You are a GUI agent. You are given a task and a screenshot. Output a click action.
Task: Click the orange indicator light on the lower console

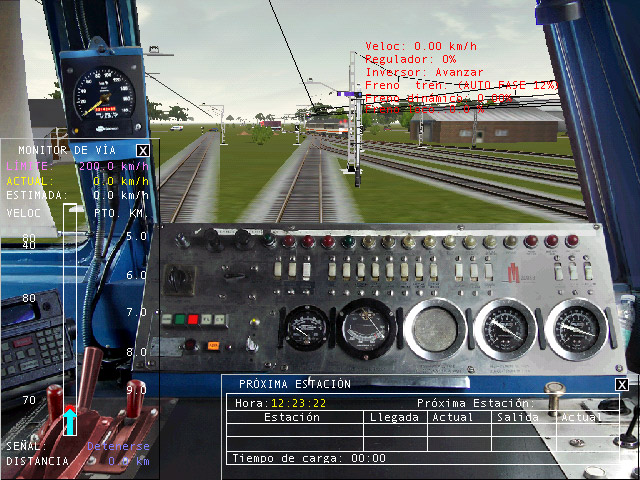click(x=213, y=346)
